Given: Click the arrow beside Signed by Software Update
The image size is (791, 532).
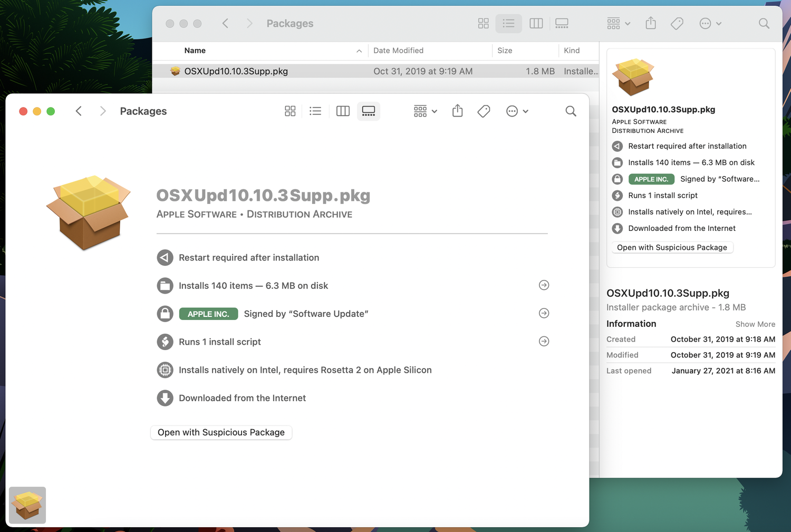Looking at the screenshot, I should (544, 313).
